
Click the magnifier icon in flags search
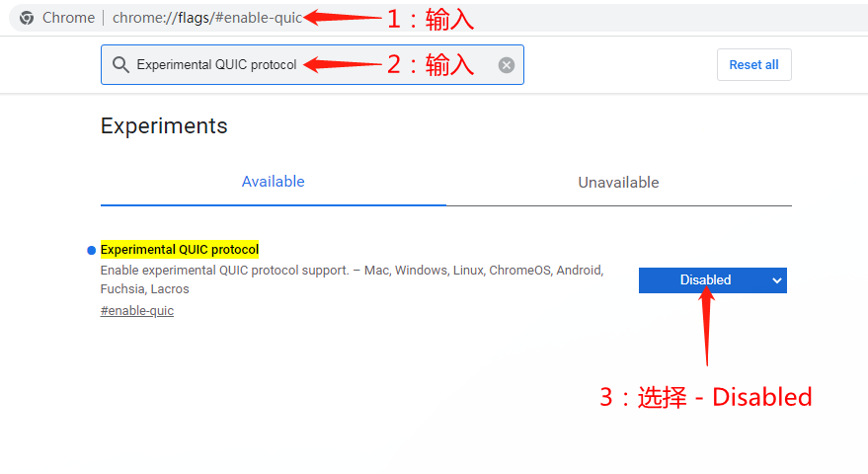tap(120, 65)
